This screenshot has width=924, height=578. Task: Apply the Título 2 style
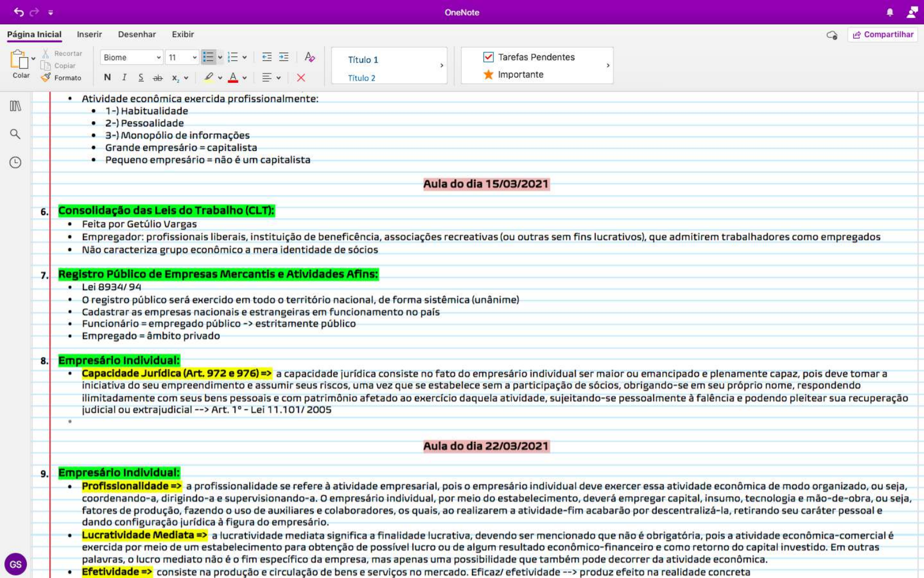pos(362,78)
